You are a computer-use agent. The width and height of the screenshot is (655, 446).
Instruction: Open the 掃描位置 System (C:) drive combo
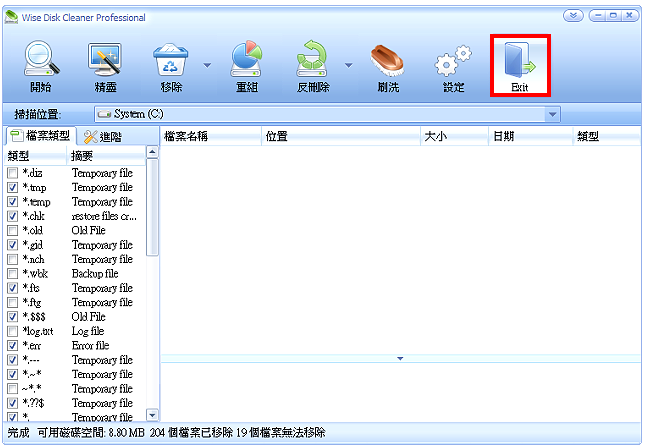point(327,114)
